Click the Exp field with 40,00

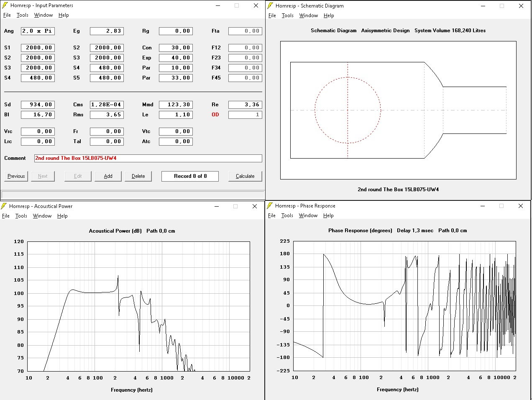point(176,58)
